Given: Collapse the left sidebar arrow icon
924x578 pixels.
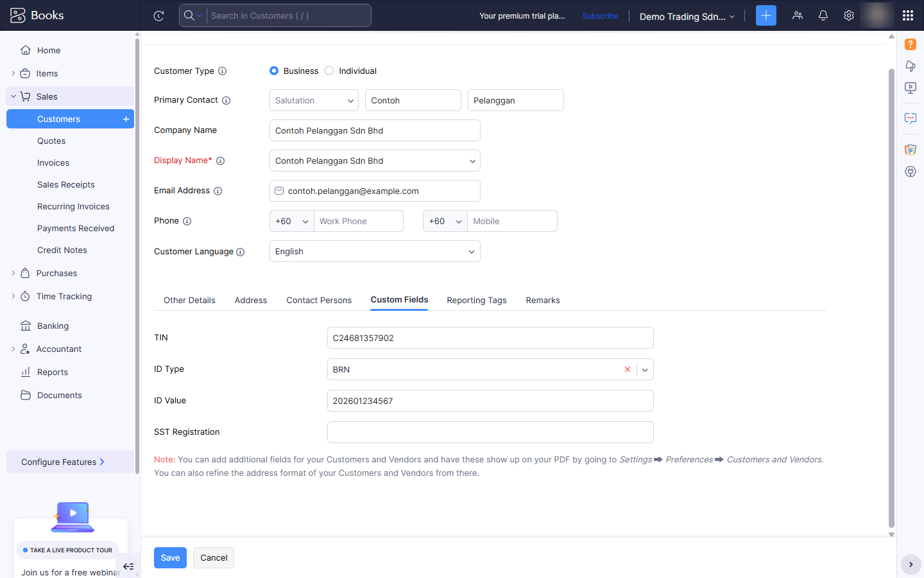Looking at the screenshot, I should point(128,566).
